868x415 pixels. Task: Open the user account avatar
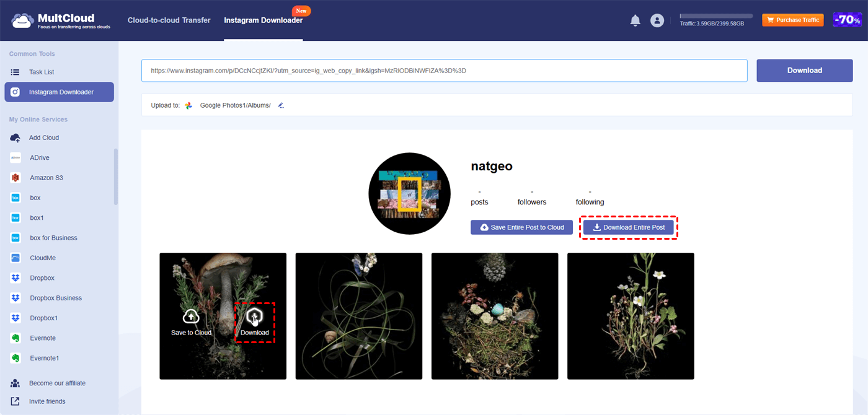[657, 20]
